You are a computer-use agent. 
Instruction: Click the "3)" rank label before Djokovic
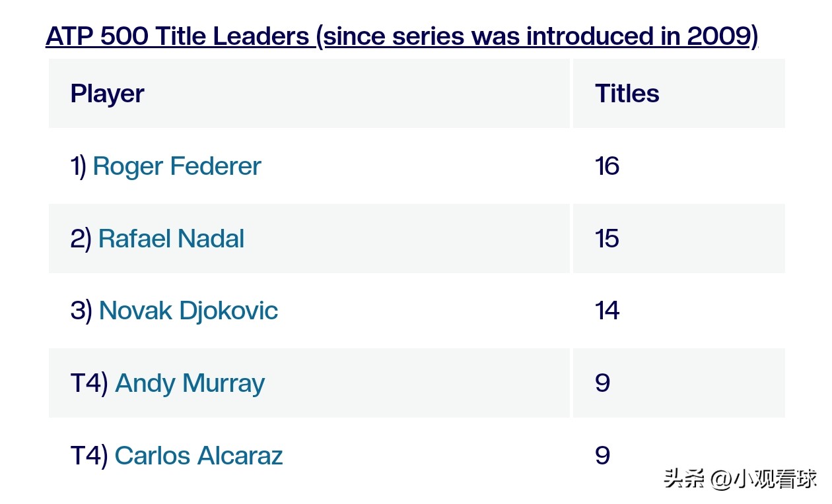point(81,311)
